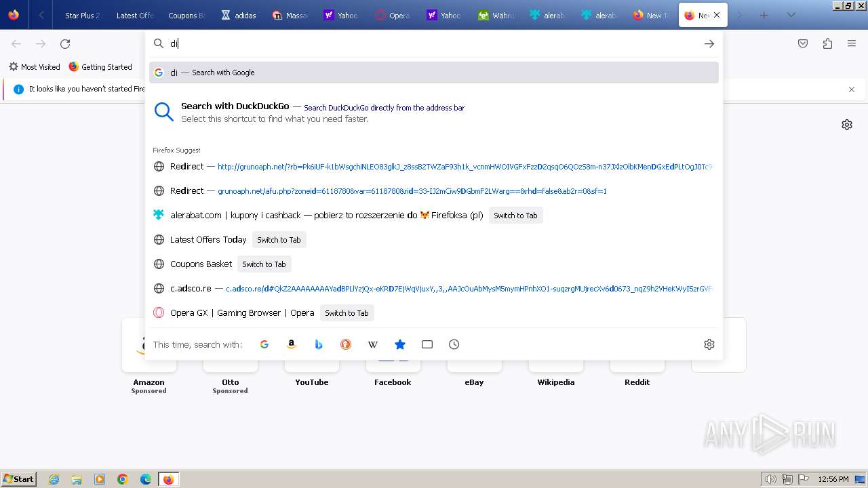Search open tabs using the tab icon
The width and height of the screenshot is (868, 488).
[x=427, y=344]
